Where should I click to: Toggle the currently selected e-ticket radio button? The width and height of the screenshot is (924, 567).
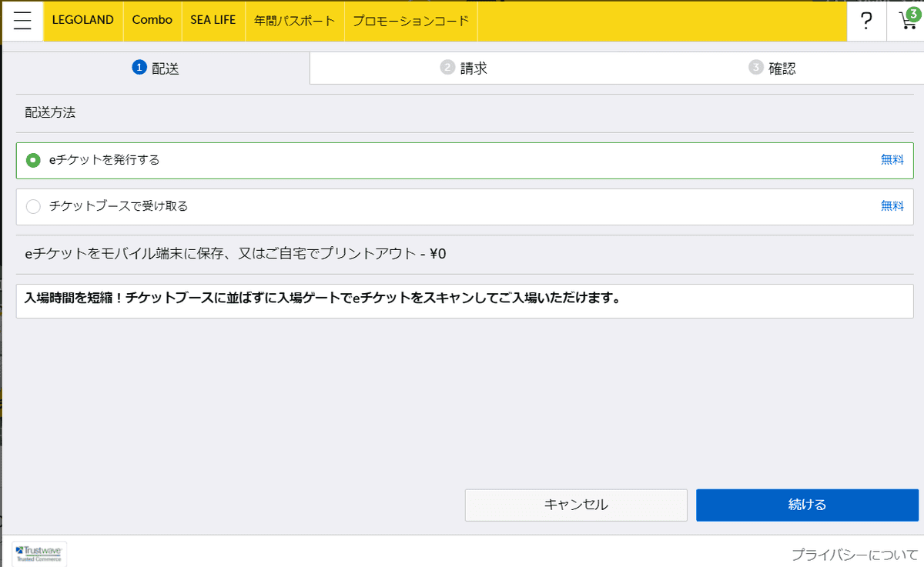[x=32, y=160]
